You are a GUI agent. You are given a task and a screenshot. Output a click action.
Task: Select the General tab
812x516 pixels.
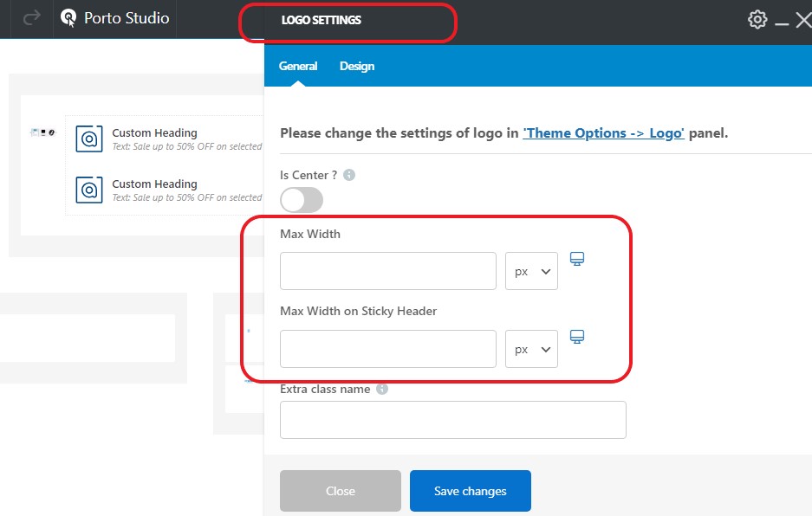point(298,66)
